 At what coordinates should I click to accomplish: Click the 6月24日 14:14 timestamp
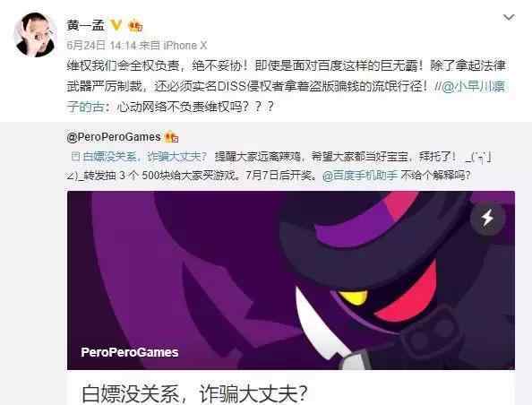(x=101, y=46)
